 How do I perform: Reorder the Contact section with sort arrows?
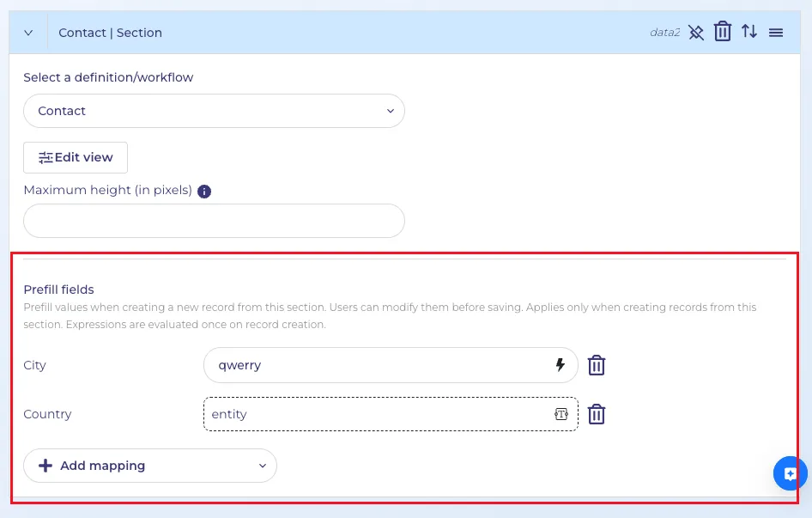748,32
